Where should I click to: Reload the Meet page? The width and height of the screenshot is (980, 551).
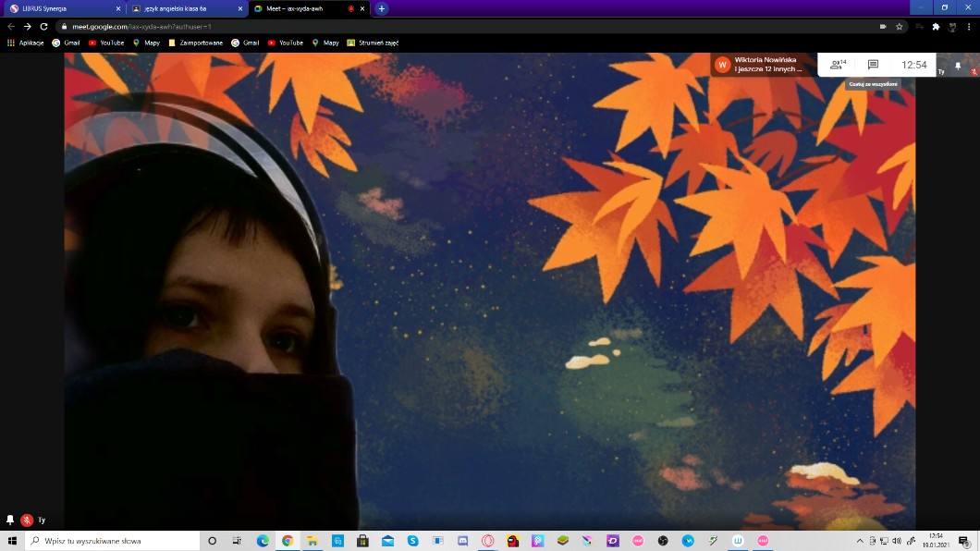[43, 27]
